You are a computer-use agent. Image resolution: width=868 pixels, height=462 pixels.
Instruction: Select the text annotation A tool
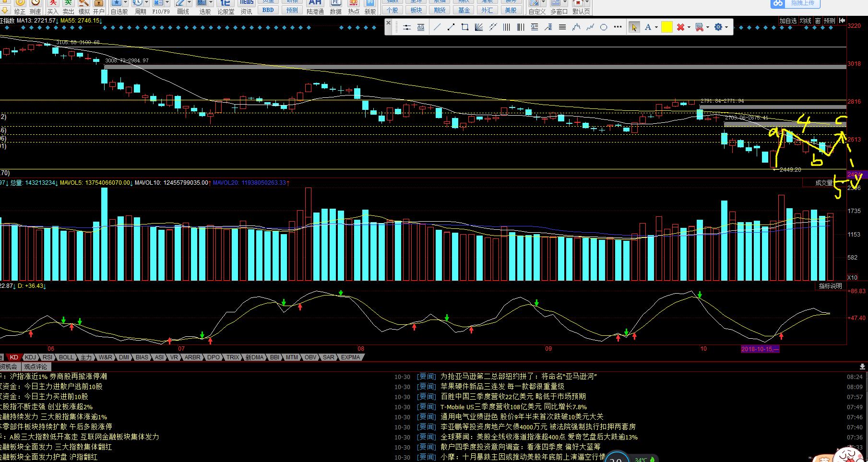(648, 27)
